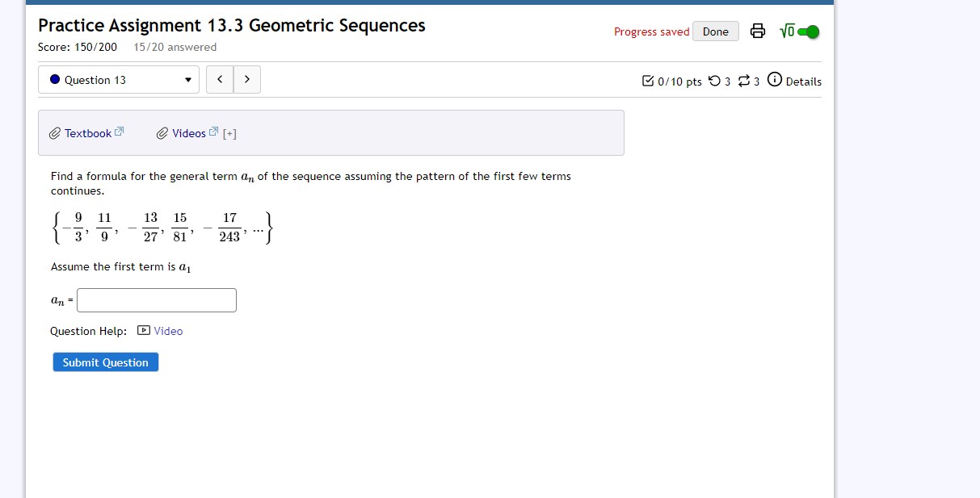Screen dimensions: 980x498
Task: Click the reattempts swap-arrows icon
Action: coord(743,81)
